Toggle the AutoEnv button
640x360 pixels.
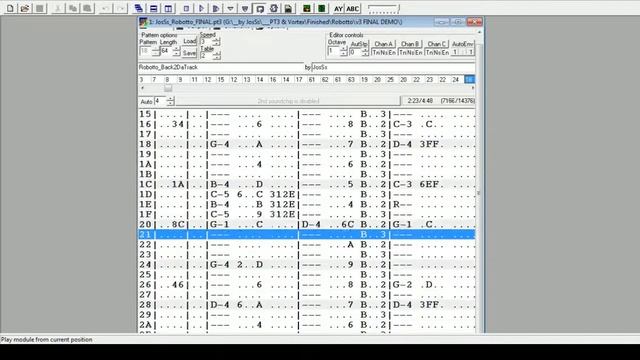point(463,44)
